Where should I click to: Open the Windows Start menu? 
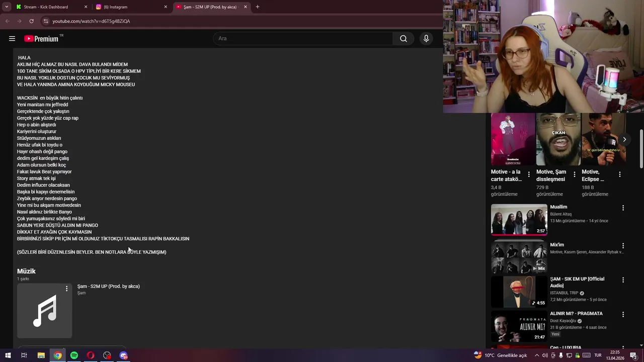point(8,355)
